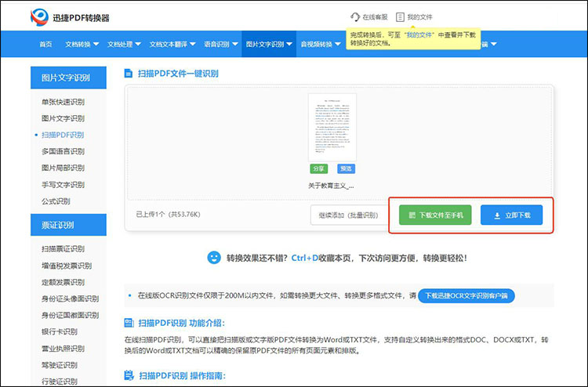Click the 票证识别 sidebar header
The image size is (588, 387).
68,225
